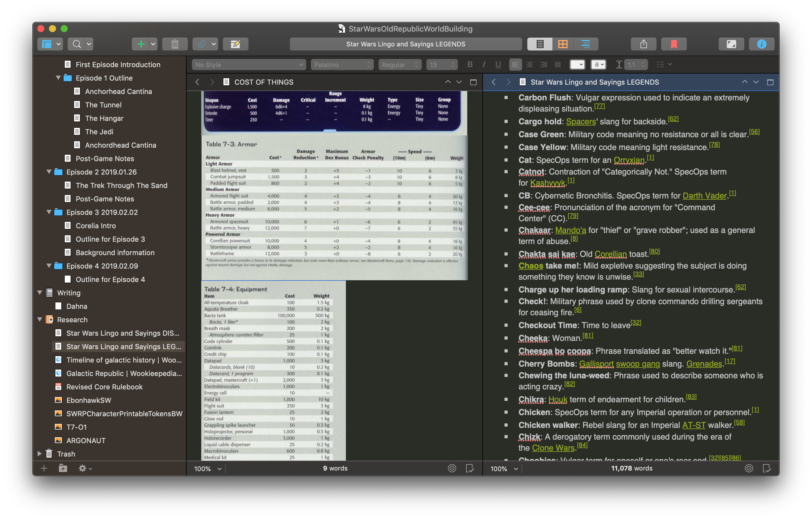Select The Hangar document in binder
Viewport: 812px width, 519px height.
(104, 118)
